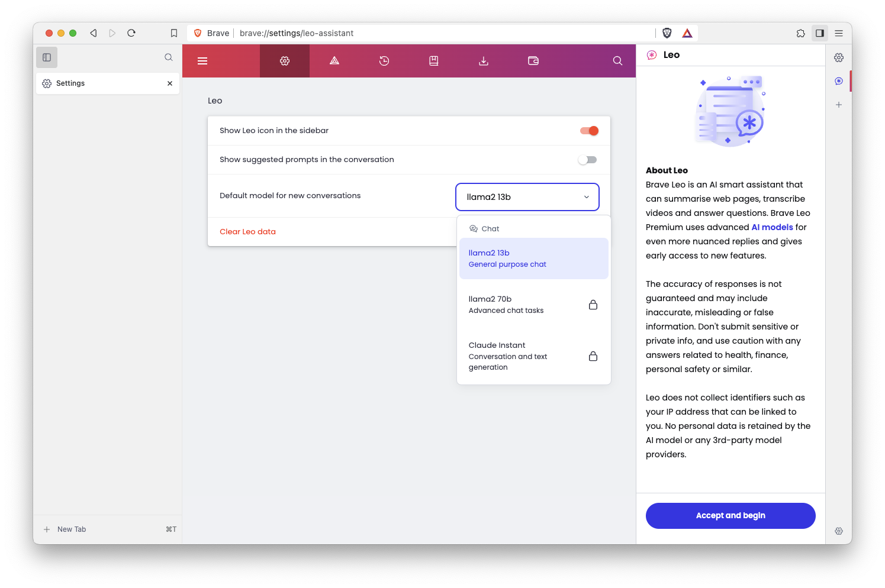Search settings with pink toolbar magnifier
Viewport: 885px width, 588px height.
(617, 61)
